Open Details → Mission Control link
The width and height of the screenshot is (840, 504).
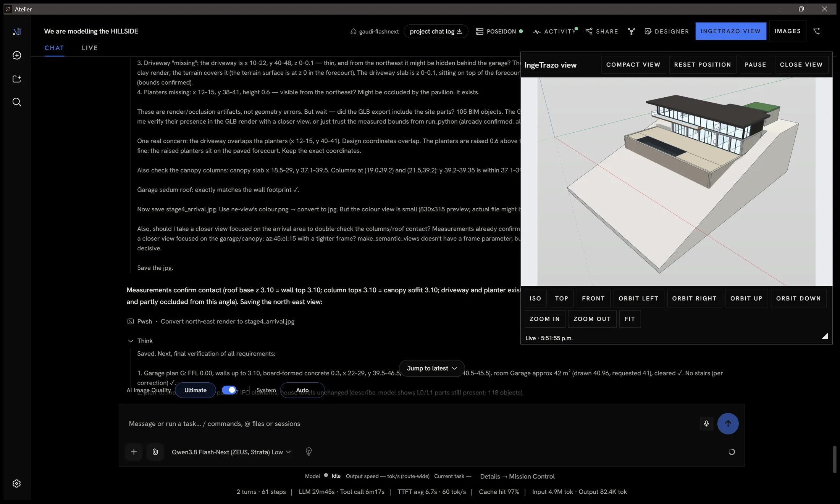tap(517, 476)
